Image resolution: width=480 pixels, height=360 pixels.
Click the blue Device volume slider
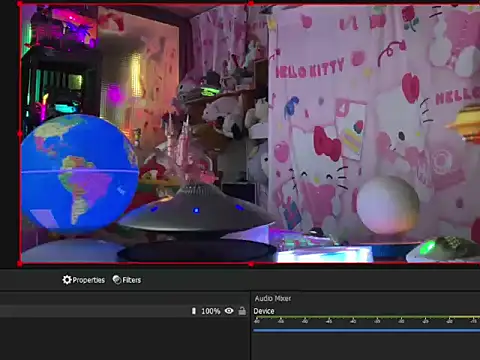[x=367, y=330]
